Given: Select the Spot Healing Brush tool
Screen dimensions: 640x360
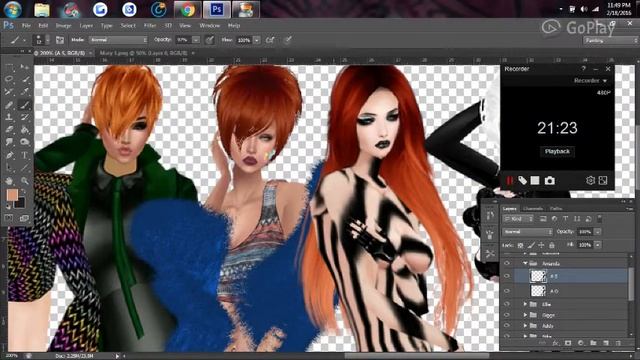Looking at the screenshot, I should click(9, 104).
